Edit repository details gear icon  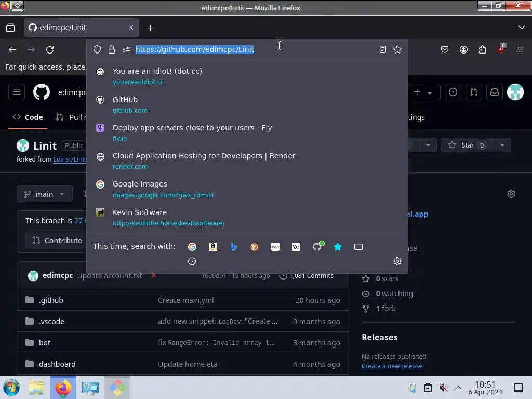(x=511, y=194)
